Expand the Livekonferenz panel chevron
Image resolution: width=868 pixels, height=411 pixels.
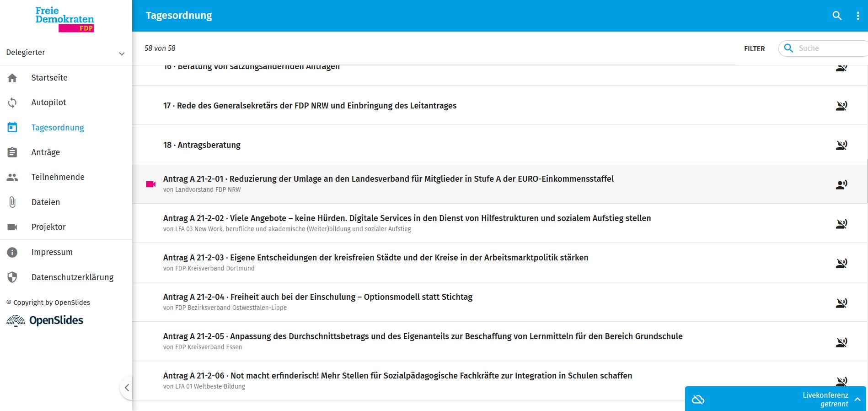tap(857, 399)
